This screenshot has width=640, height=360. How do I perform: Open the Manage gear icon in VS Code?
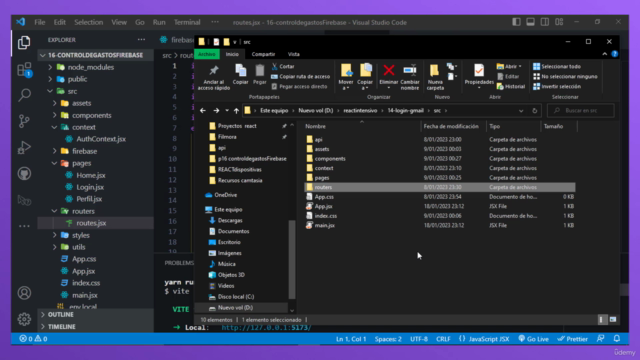pyautogui.click(x=24, y=319)
